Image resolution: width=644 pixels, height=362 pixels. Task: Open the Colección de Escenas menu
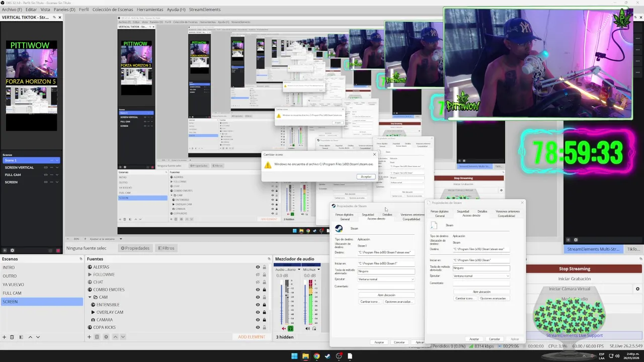coord(113,10)
